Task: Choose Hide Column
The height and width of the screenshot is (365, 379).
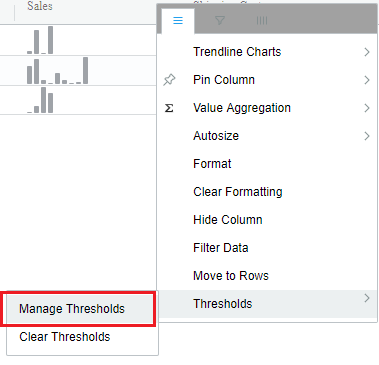Action: click(228, 220)
